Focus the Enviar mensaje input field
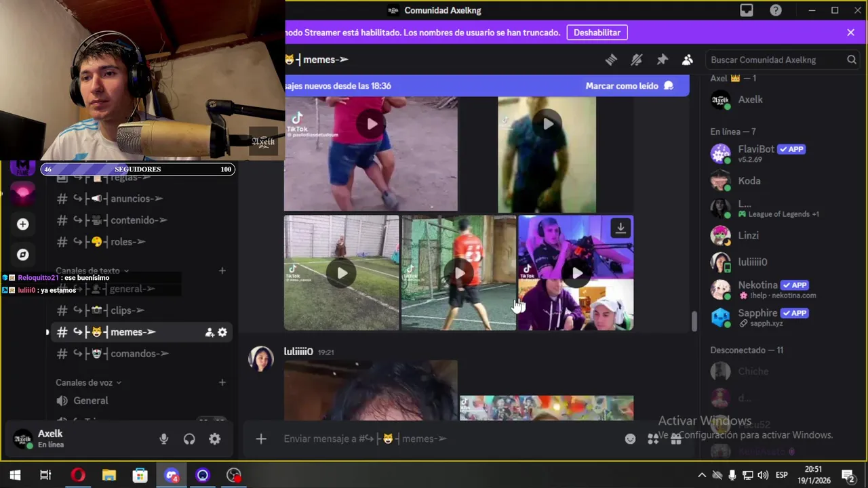The height and width of the screenshot is (488, 868). pos(448,439)
